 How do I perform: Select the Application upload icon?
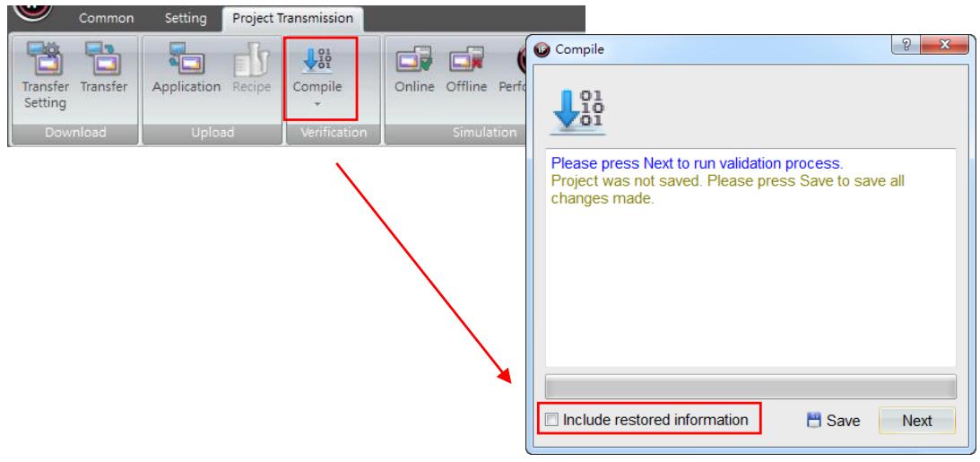coord(186,69)
